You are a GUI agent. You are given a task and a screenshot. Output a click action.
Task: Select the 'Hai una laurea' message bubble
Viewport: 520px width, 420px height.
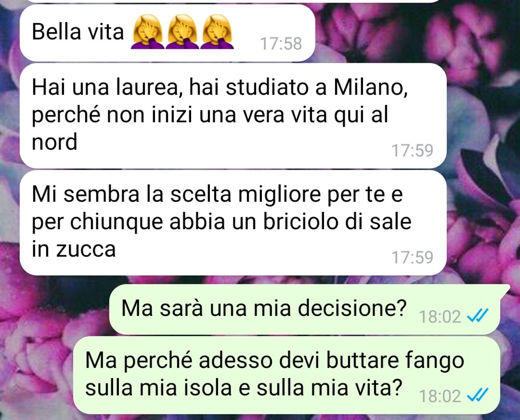pos(233,116)
